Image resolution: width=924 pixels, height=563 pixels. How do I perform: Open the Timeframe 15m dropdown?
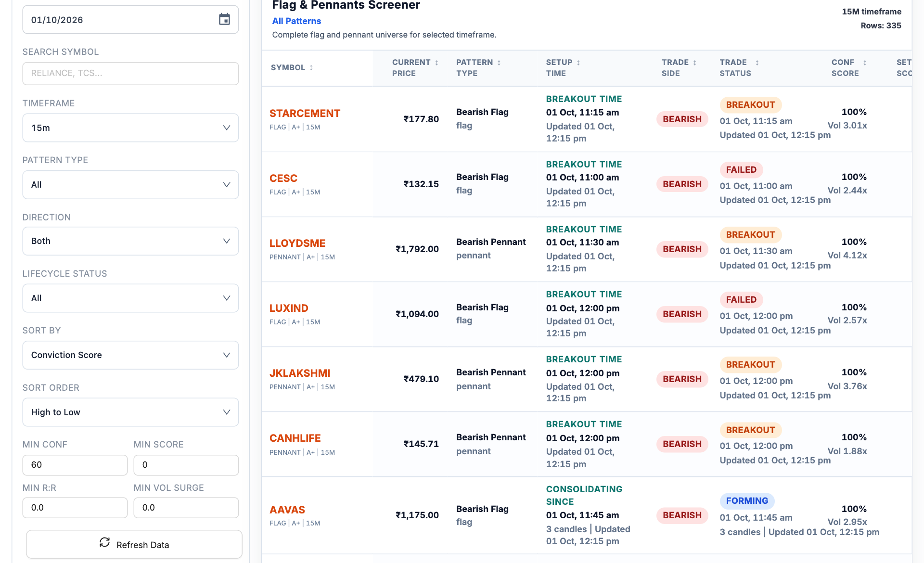click(130, 128)
